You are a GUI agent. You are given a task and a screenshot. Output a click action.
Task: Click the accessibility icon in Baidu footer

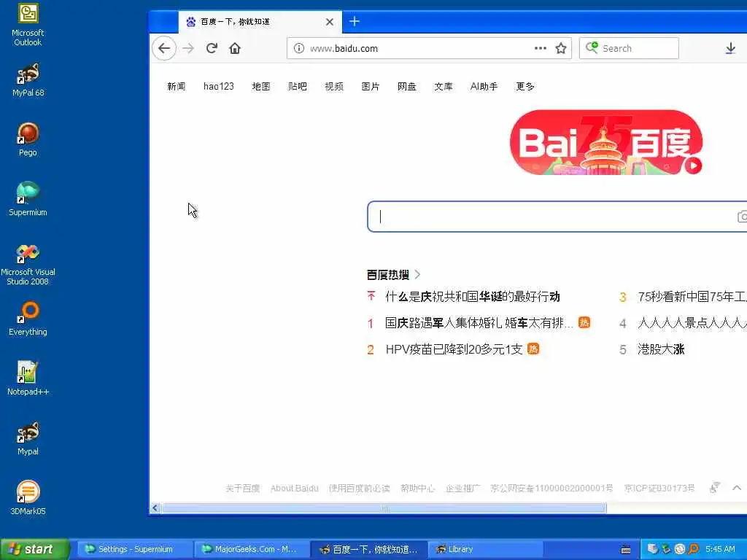tap(714, 488)
